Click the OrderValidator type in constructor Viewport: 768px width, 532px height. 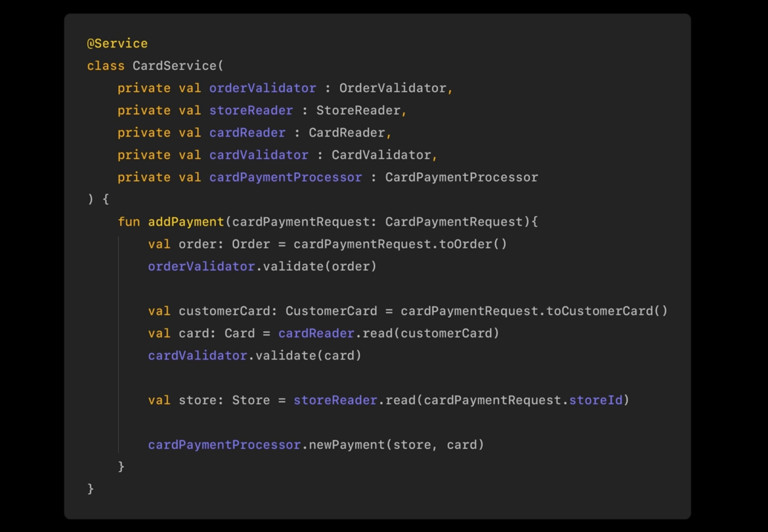pos(392,88)
